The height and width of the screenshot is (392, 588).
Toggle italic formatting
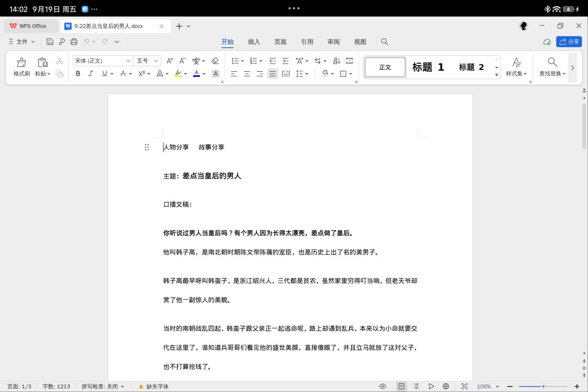tap(91, 73)
